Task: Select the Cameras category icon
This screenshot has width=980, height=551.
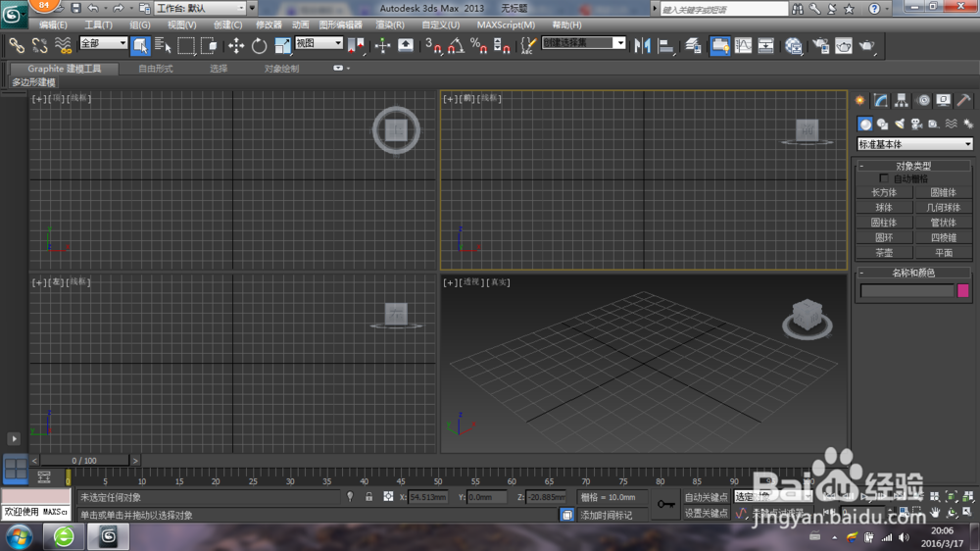Action: point(916,124)
